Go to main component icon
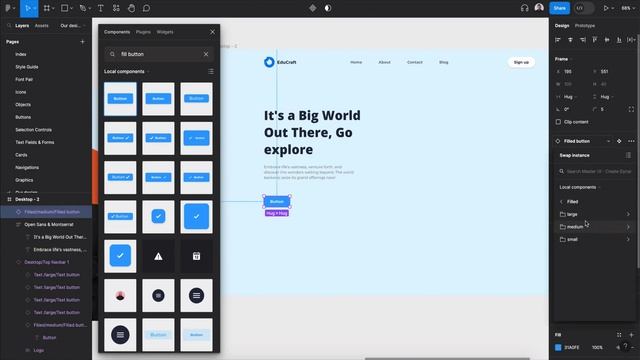640x360 pixels. (619, 141)
